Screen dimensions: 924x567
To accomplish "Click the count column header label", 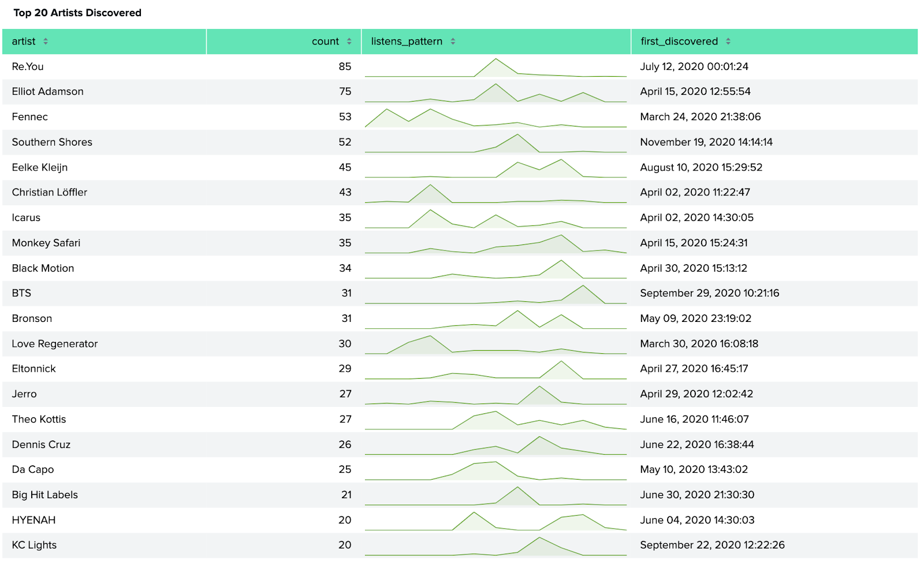I will coord(325,42).
